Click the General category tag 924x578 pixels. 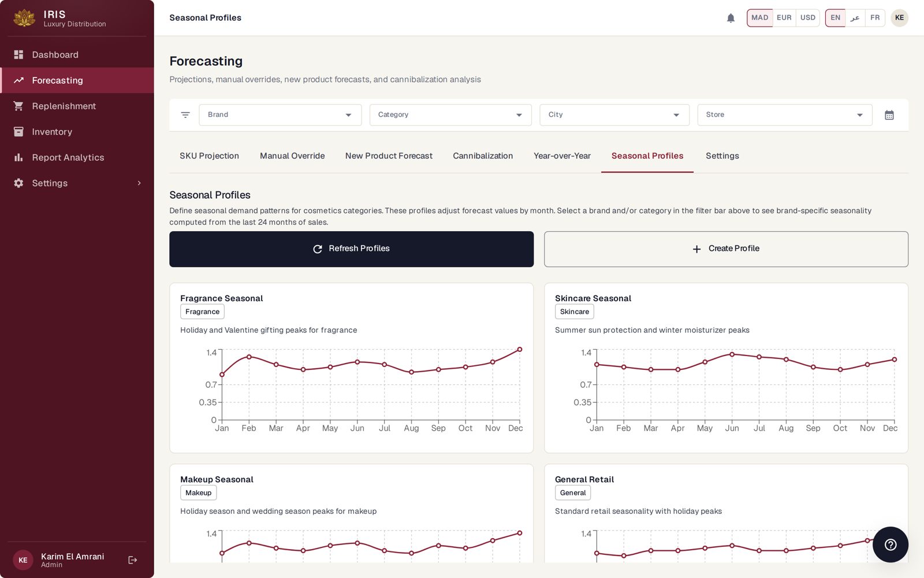(572, 492)
